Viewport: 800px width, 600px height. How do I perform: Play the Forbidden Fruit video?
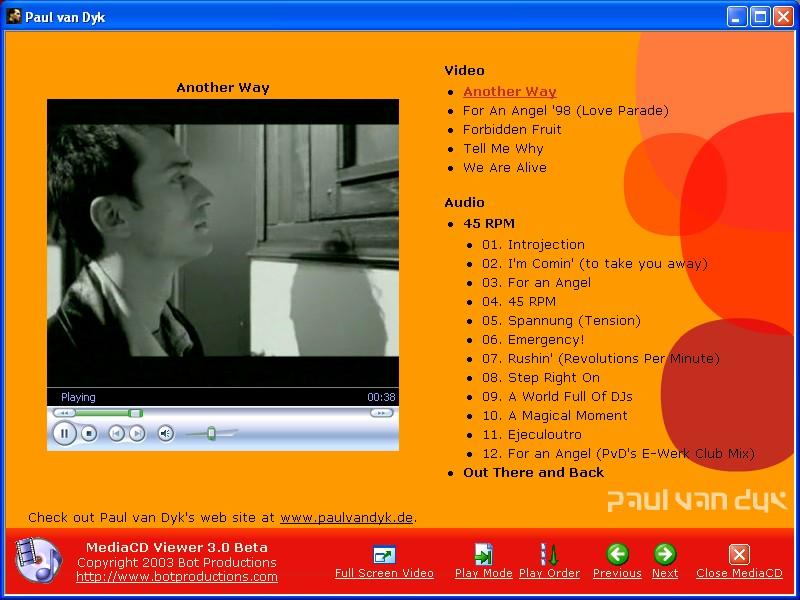point(512,130)
